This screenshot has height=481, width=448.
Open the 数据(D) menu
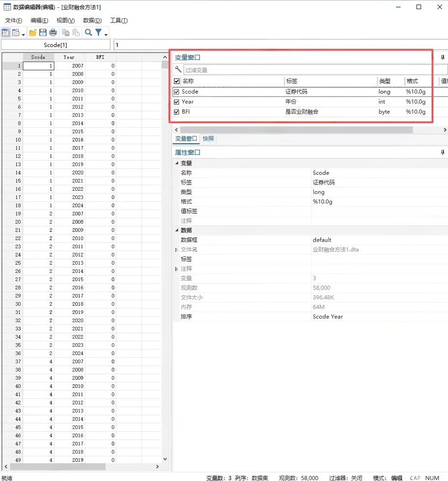[92, 21]
